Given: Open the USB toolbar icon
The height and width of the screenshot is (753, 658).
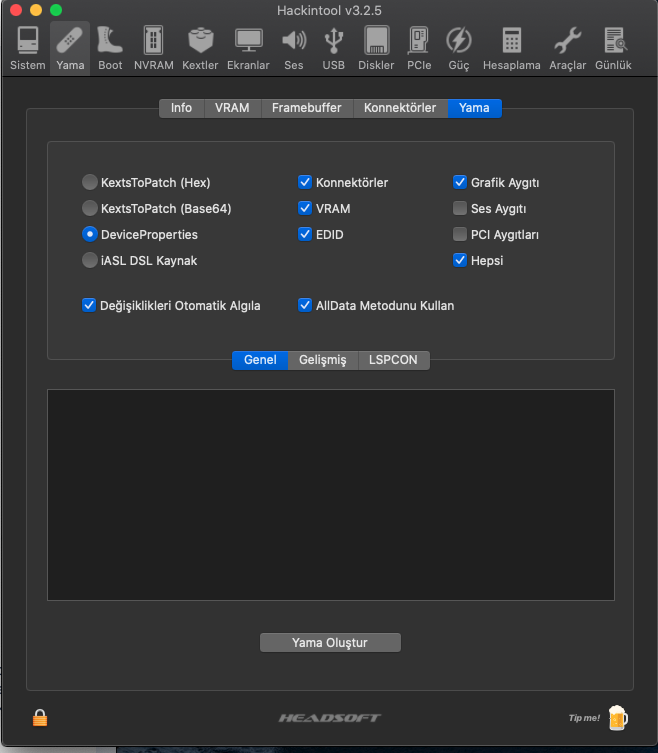Looking at the screenshot, I should (333, 48).
